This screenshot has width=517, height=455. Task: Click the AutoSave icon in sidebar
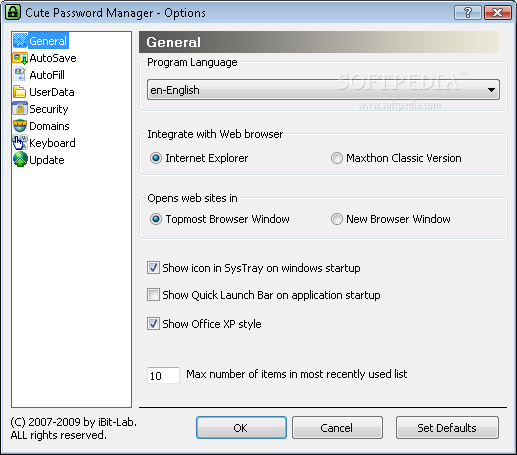tap(20, 58)
